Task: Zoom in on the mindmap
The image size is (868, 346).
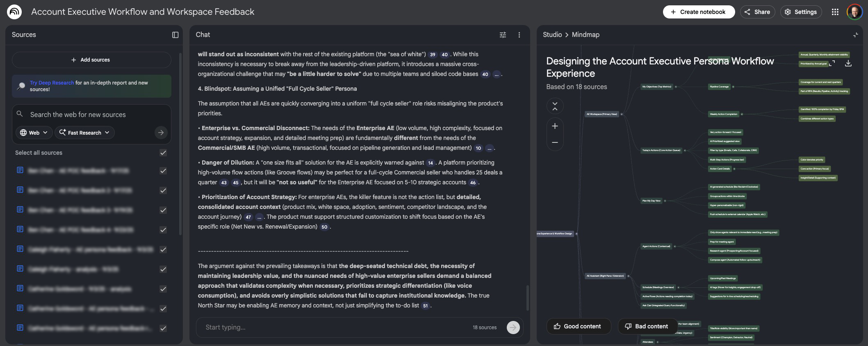Action: tap(555, 126)
